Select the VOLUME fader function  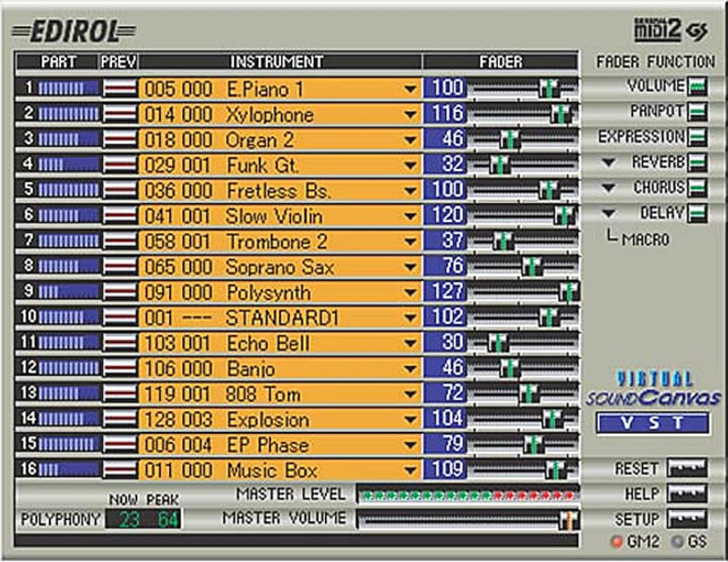697,86
